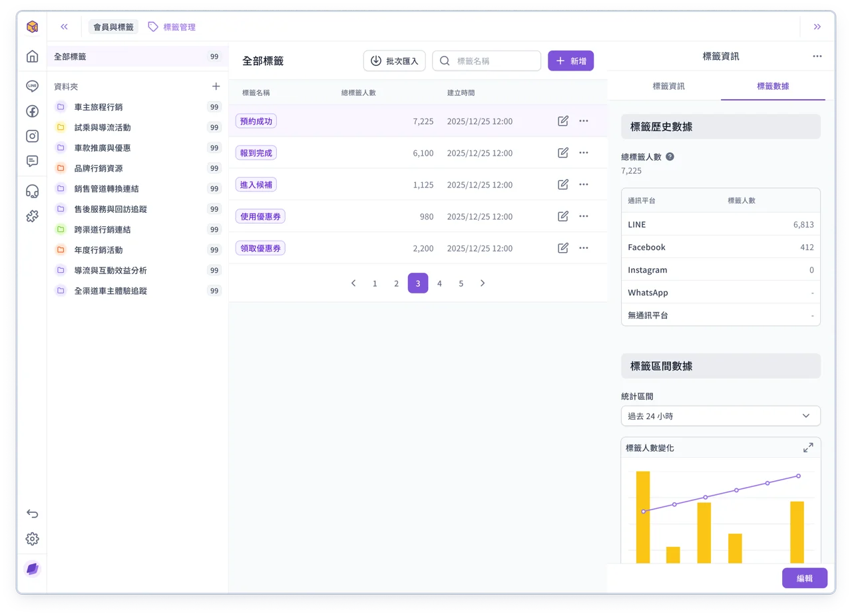
Task: Click the 新增 button
Action: tap(570, 61)
